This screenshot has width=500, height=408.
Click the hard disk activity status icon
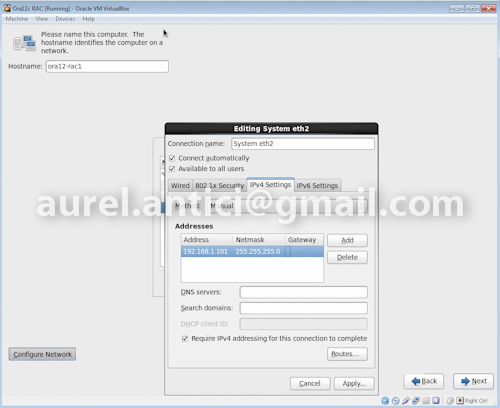385,400
